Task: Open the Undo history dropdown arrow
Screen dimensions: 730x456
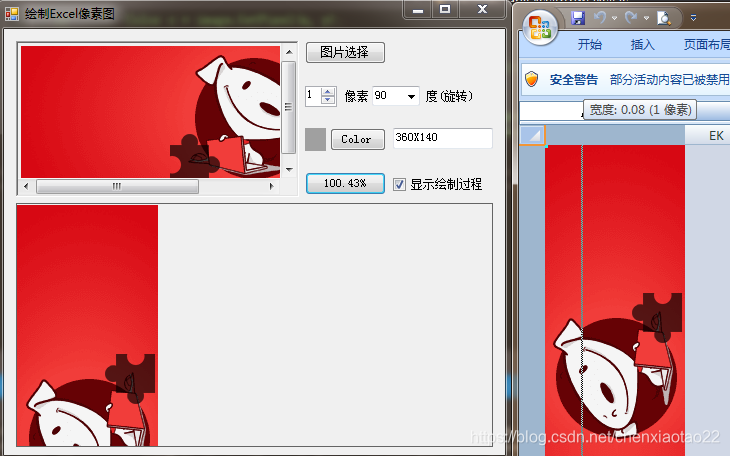Action: [x=615, y=19]
